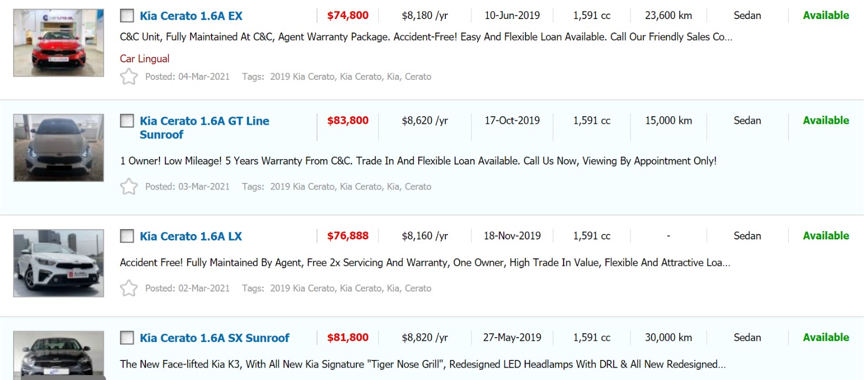Viewport: 868px width, 380px height.
Task: Visit the Car Lingual dealer link
Action: 144,59
